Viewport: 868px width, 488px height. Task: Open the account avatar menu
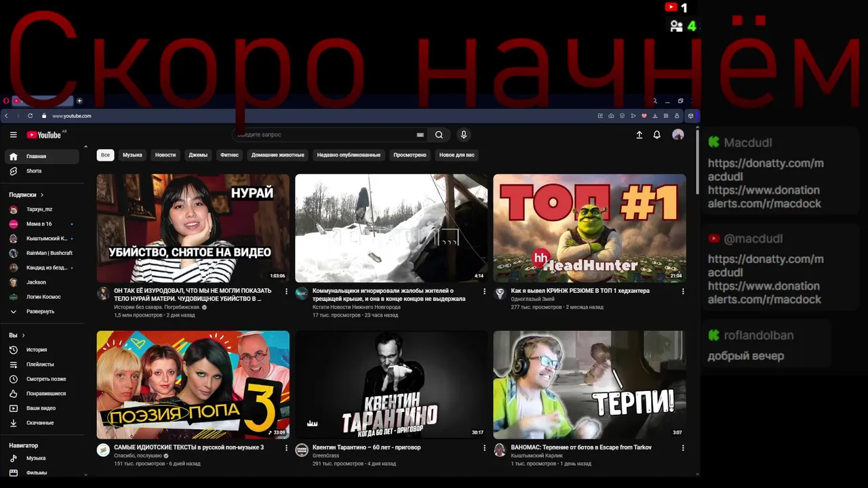click(x=677, y=135)
